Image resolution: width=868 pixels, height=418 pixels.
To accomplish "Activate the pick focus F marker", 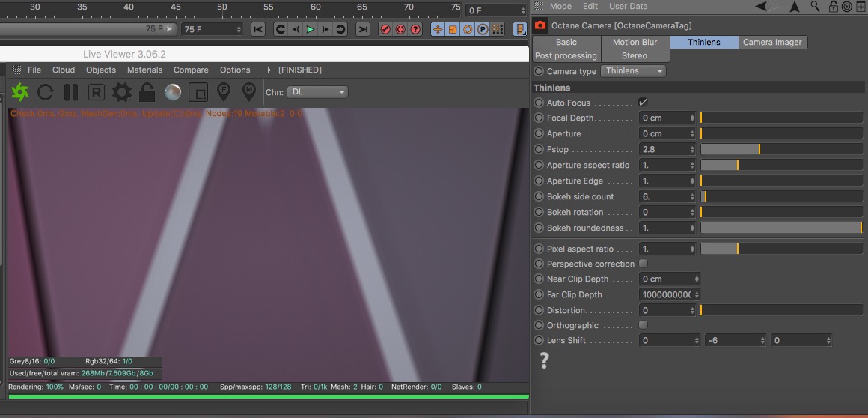I will pyautogui.click(x=224, y=92).
